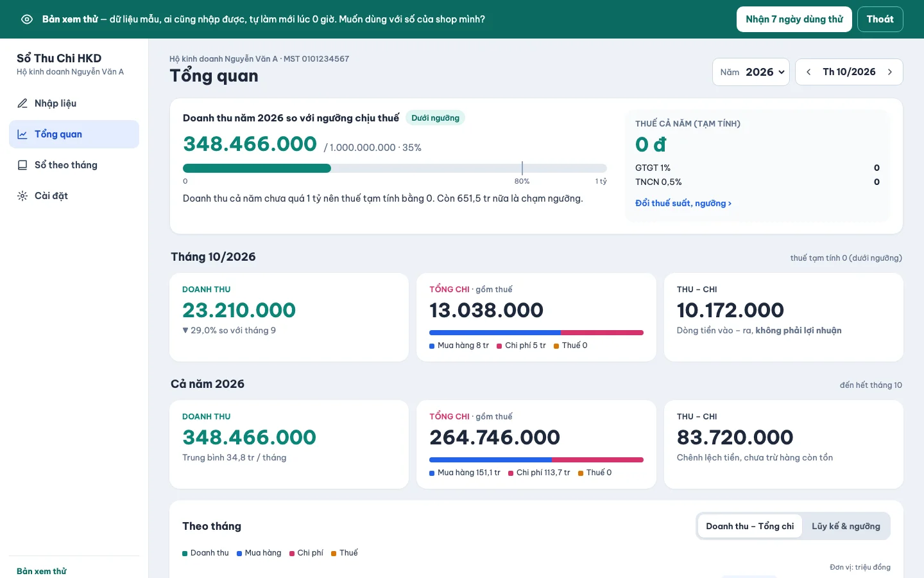The width and height of the screenshot is (924, 578).
Task: Toggle Mua hàng legend in Theo tháng chart
Action: (259, 553)
